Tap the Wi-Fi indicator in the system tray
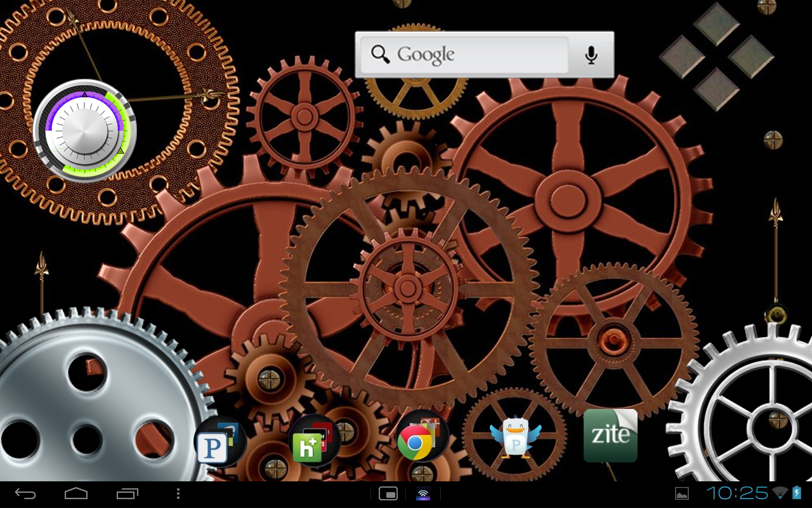The height and width of the screenshot is (508, 812). coord(780,493)
